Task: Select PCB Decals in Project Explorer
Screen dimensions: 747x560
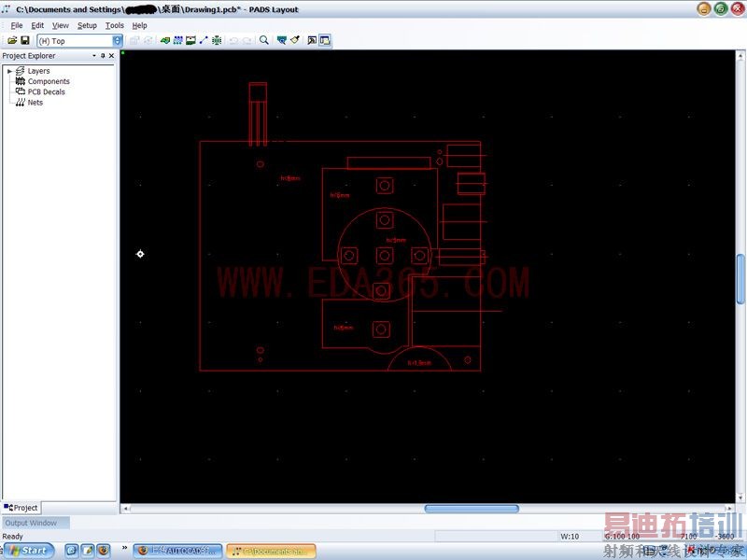Action: [x=46, y=91]
